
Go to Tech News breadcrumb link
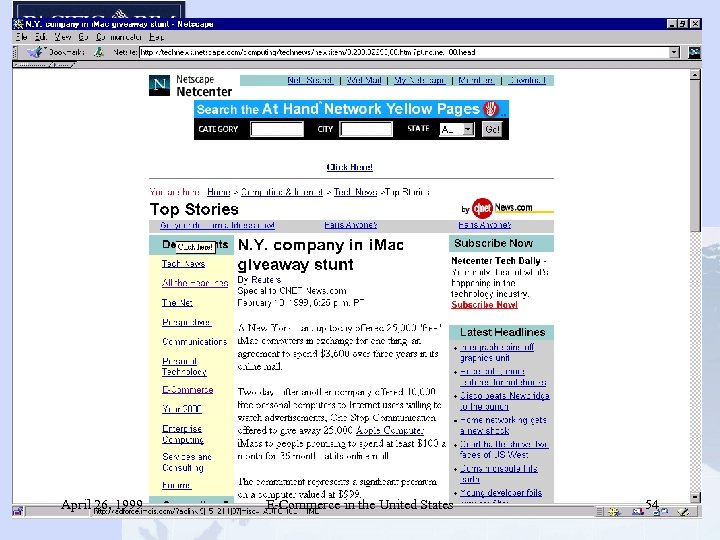pyautogui.click(x=355, y=192)
